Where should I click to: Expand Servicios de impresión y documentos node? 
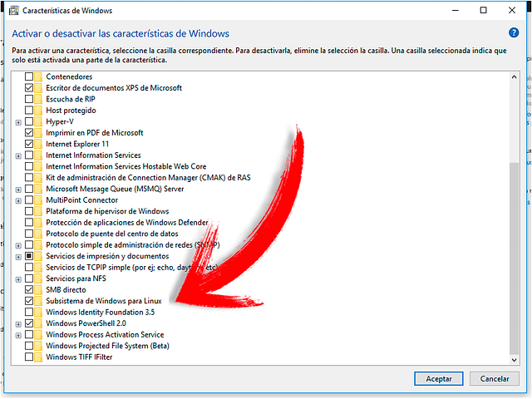[x=18, y=257]
